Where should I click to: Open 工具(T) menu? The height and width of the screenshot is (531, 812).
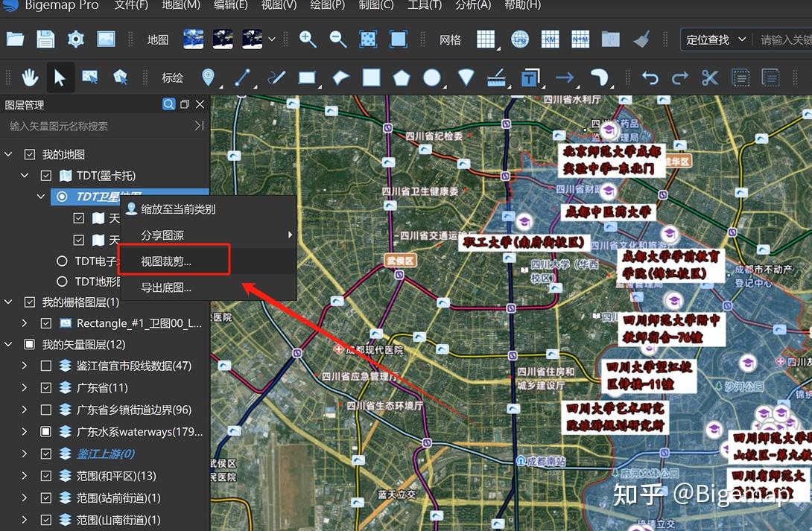(x=424, y=5)
